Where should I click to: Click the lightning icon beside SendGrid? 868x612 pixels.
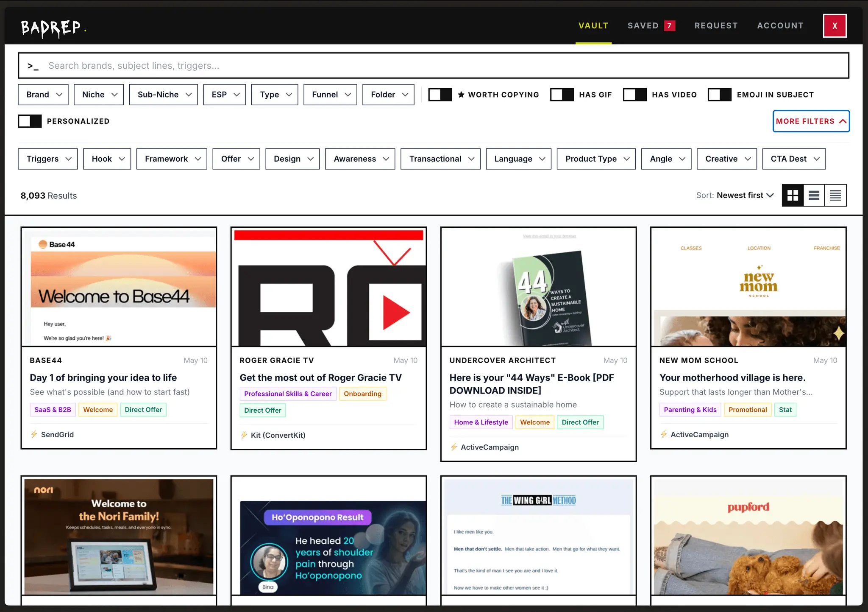pyautogui.click(x=34, y=434)
